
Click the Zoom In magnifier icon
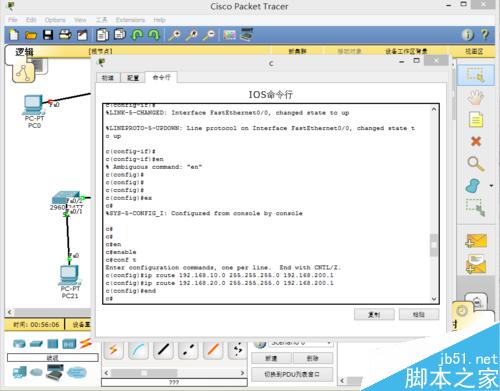pos(174,35)
